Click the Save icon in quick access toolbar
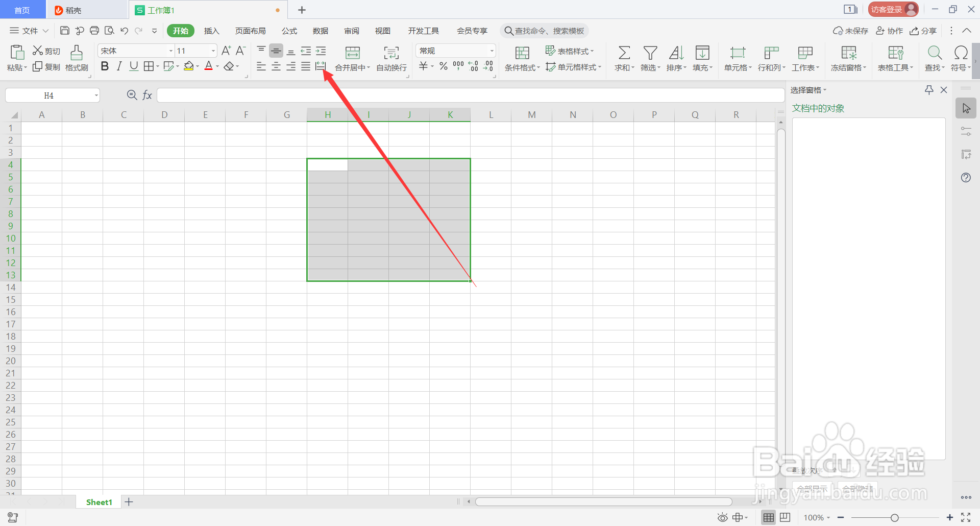 (65, 31)
